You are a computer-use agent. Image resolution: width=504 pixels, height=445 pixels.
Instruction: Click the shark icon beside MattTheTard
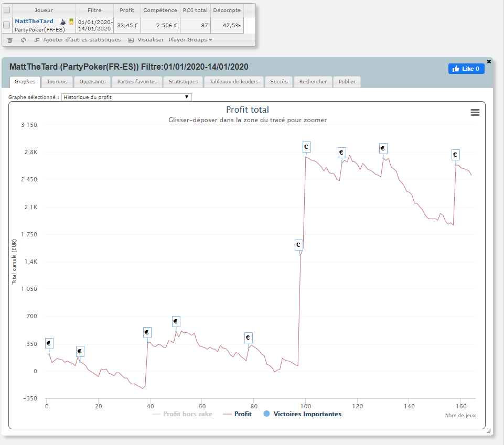pyautogui.click(x=63, y=22)
